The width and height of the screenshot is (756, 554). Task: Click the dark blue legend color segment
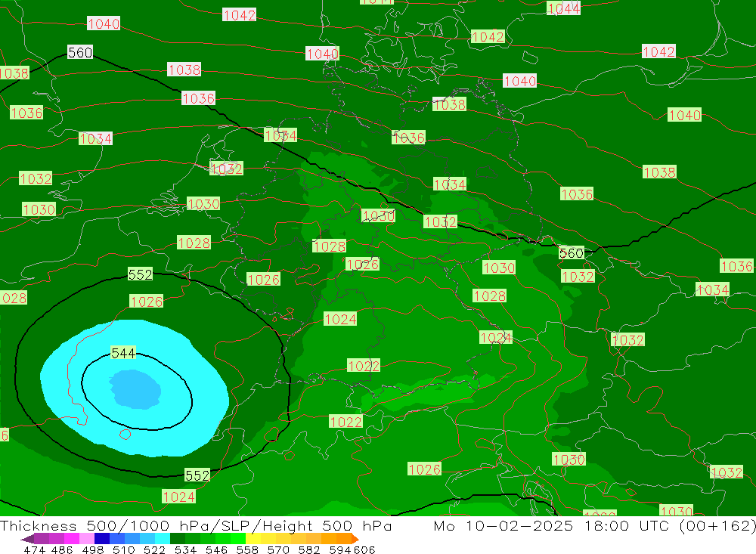[x=102, y=539]
